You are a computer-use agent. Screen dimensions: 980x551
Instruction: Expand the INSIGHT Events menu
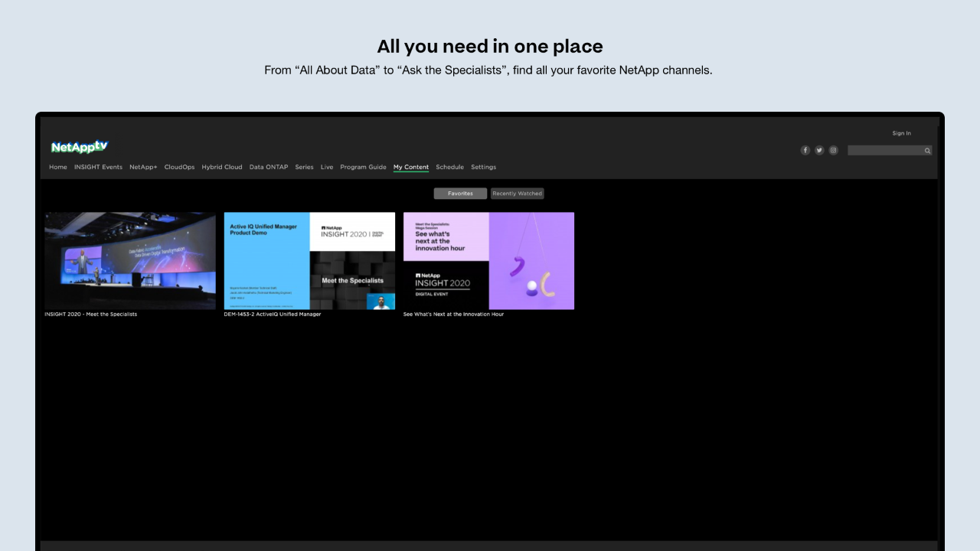pos(98,167)
